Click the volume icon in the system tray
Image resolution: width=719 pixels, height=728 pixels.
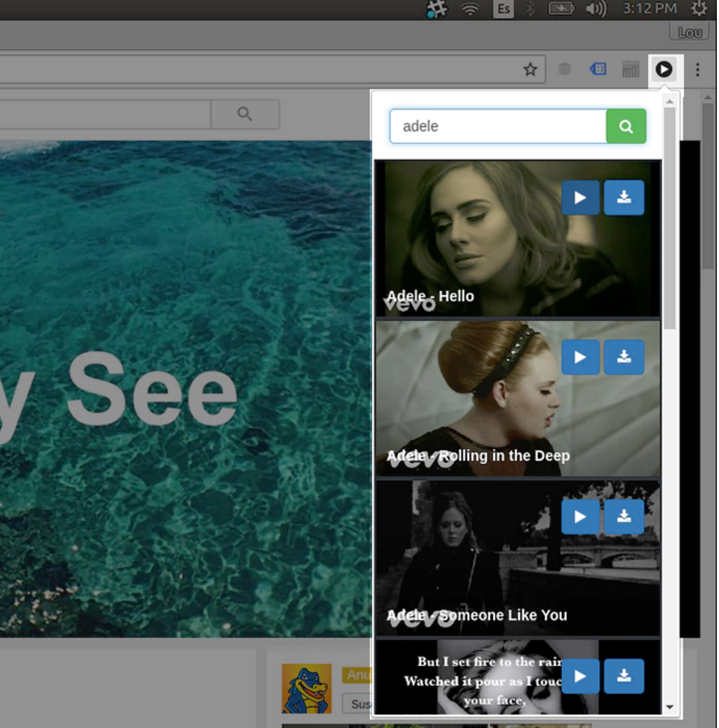click(597, 9)
